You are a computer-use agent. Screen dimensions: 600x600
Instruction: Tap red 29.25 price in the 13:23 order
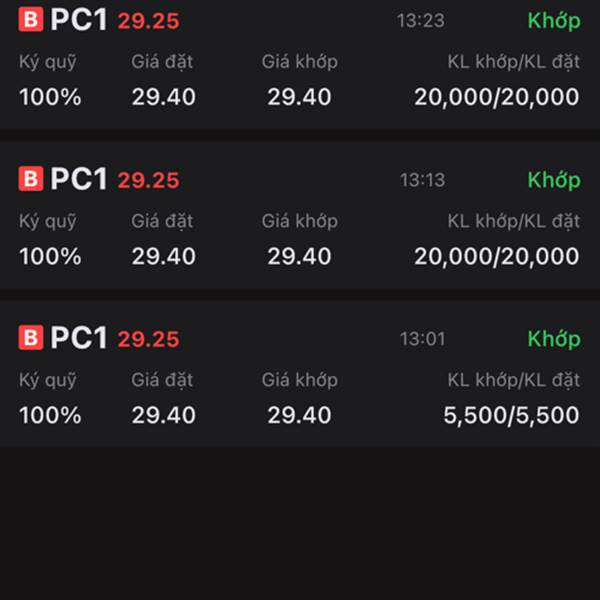pyautogui.click(x=148, y=21)
